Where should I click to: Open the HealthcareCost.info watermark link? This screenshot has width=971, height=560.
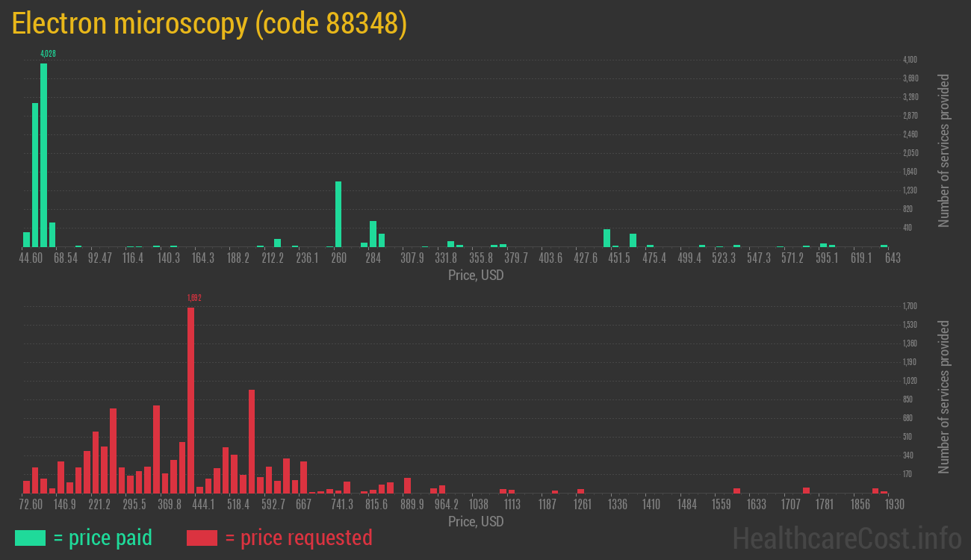pos(846,538)
